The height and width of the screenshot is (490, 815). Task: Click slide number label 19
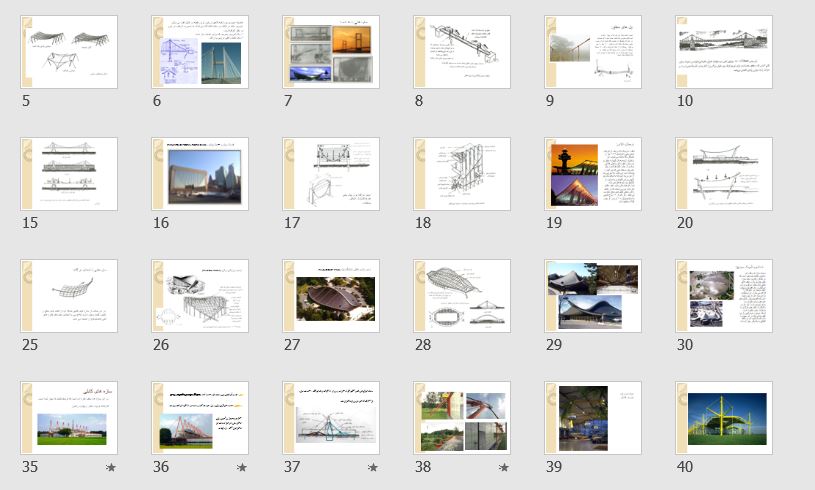click(x=554, y=223)
